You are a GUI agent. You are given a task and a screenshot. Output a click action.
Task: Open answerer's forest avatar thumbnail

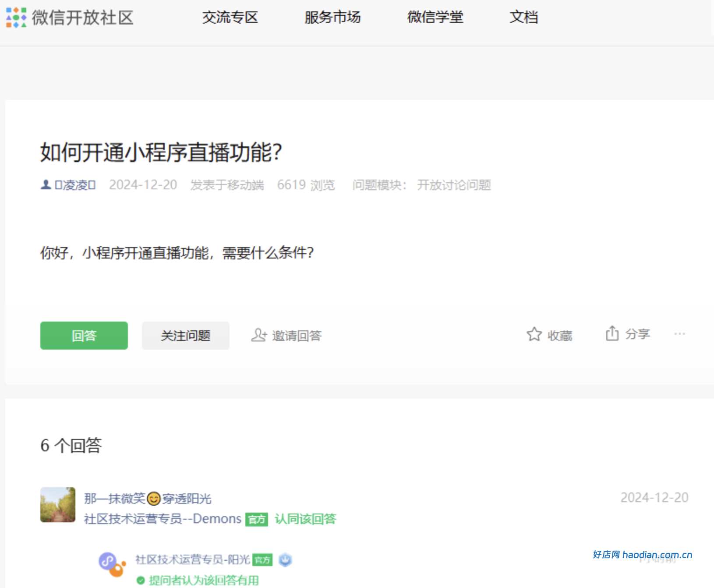(58, 505)
